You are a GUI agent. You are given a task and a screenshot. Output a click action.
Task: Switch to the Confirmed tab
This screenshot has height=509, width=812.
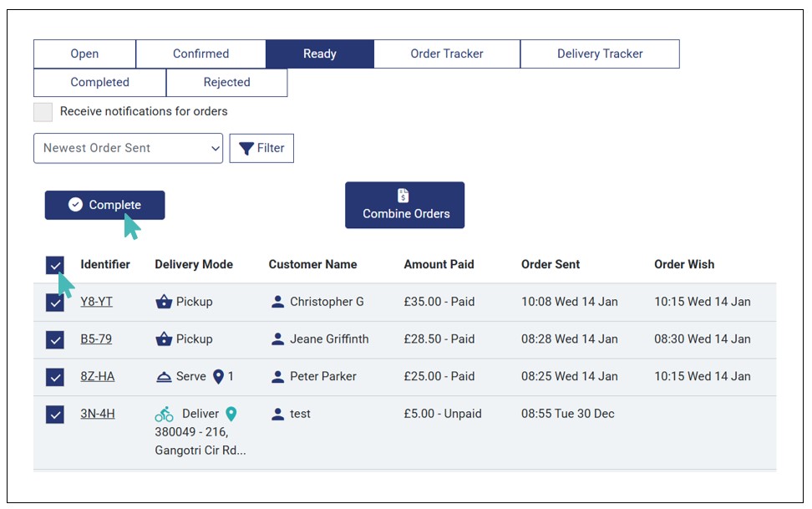click(x=200, y=54)
